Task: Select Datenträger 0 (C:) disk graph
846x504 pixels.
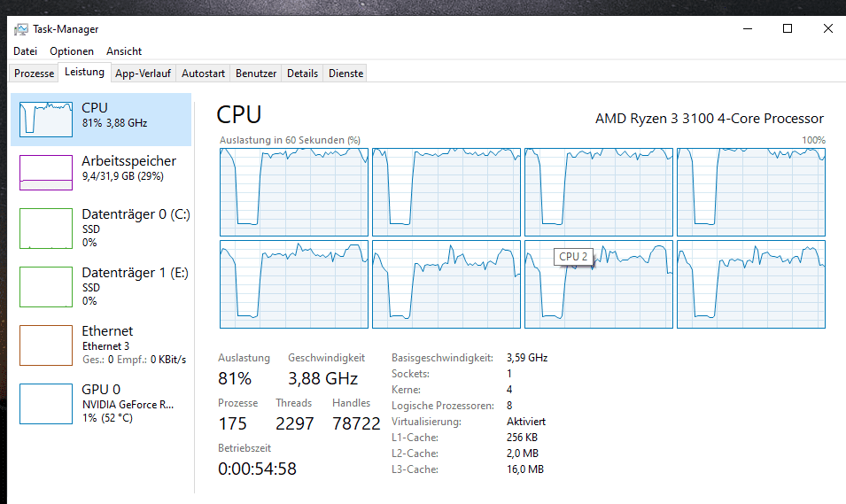Action: coord(46,229)
